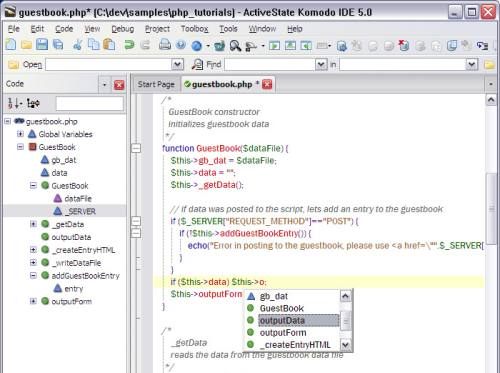Image resolution: width=500 pixels, height=373 pixels.
Task: Collapse the code fold at function GuestBook line
Action: [136, 148]
